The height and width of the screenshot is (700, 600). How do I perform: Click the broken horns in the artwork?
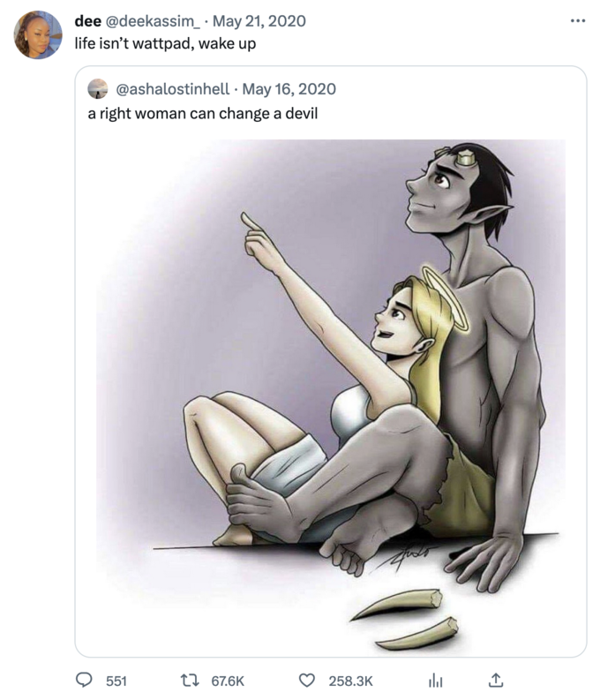click(x=404, y=620)
